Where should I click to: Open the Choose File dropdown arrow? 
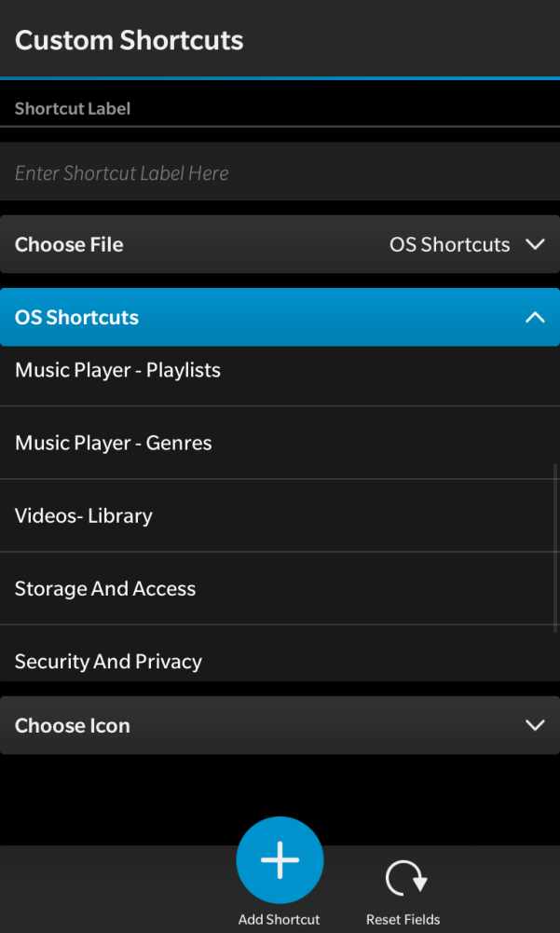click(x=535, y=244)
